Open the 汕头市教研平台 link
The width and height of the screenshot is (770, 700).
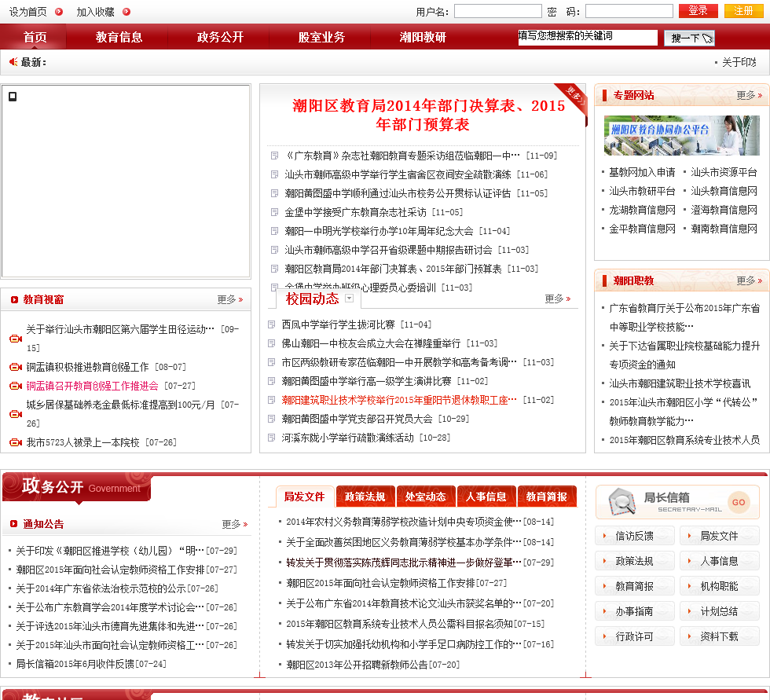point(642,191)
